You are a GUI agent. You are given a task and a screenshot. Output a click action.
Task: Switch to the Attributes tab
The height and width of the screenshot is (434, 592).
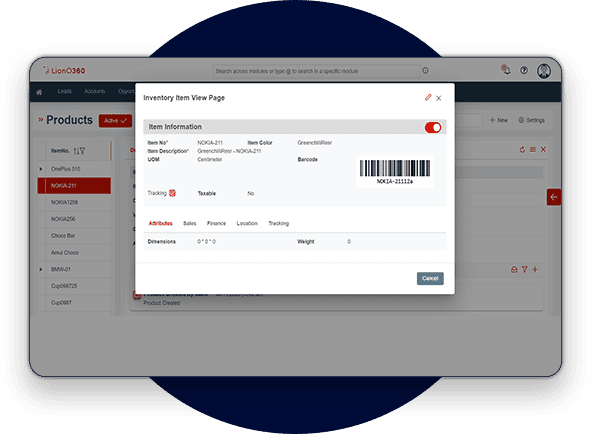[x=160, y=223]
